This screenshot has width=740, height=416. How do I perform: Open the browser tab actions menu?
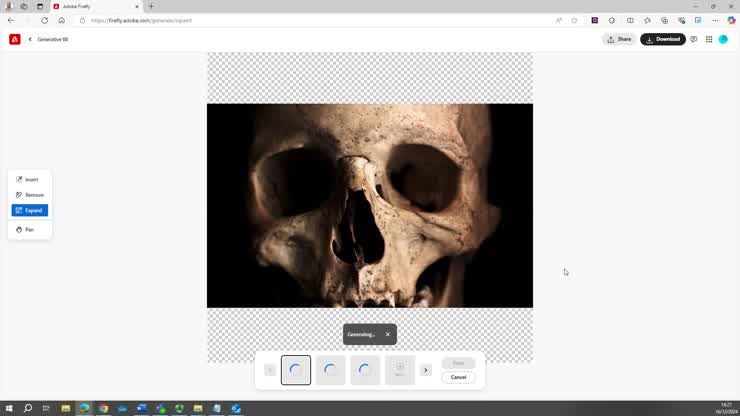click(x=40, y=7)
